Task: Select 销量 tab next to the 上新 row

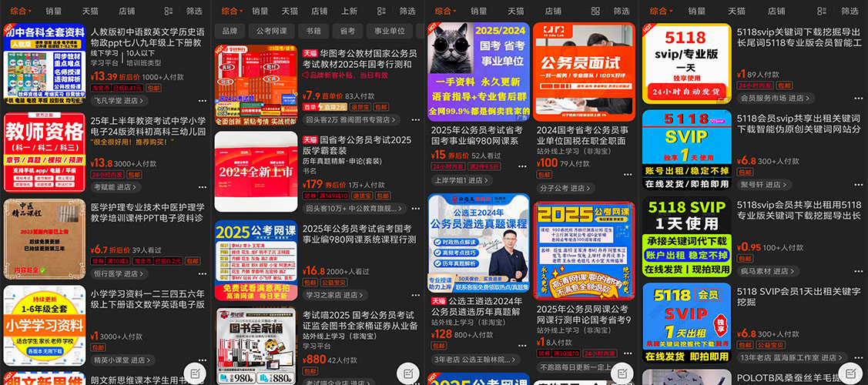Action: (x=260, y=11)
